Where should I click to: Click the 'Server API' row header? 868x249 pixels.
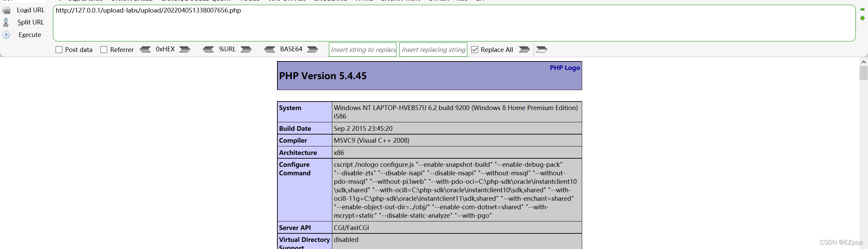pos(305,228)
